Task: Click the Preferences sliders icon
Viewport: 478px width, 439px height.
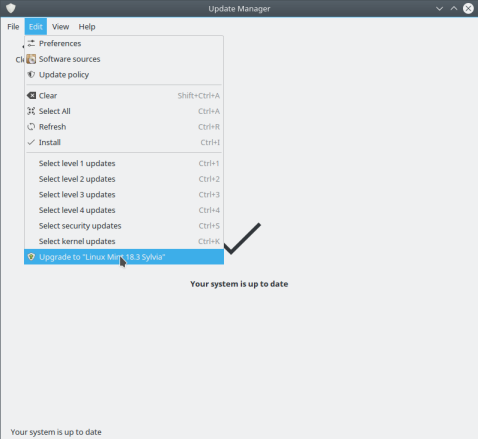Action: (x=31, y=43)
